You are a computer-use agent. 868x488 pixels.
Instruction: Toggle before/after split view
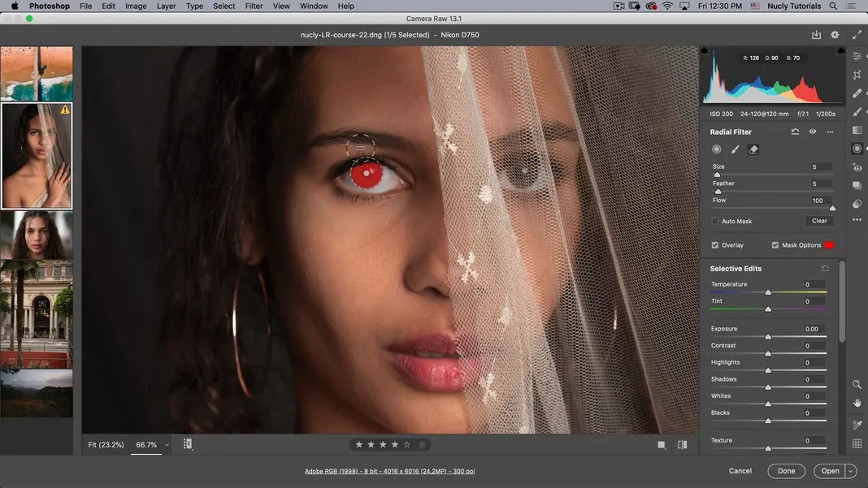point(682,444)
